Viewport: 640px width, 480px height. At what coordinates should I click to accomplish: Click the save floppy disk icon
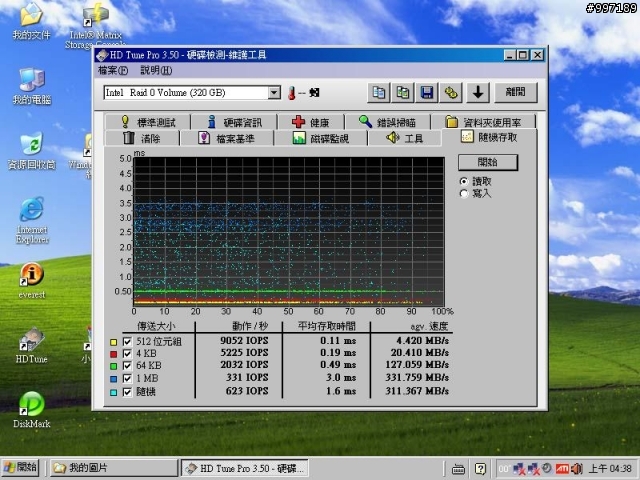(x=427, y=93)
